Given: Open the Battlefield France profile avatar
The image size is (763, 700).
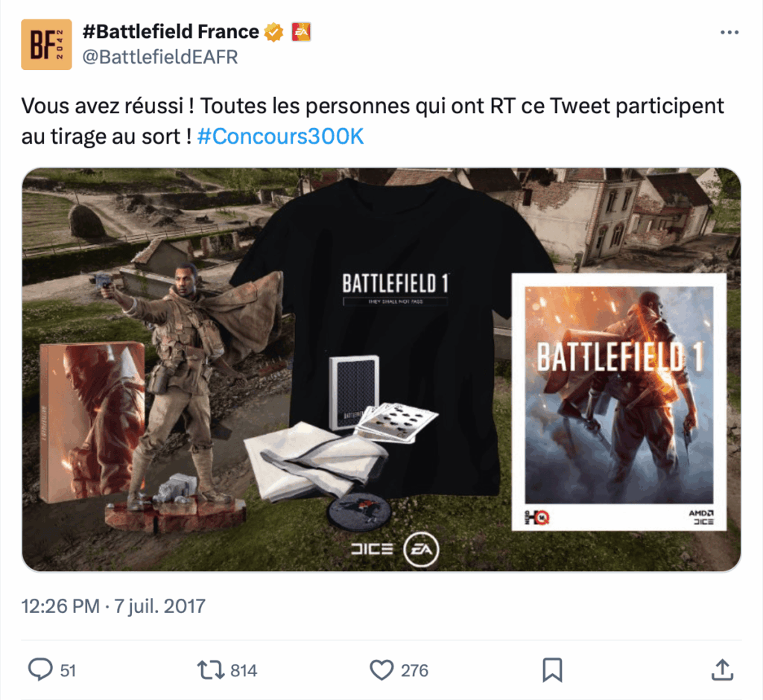Looking at the screenshot, I should tap(46, 44).
